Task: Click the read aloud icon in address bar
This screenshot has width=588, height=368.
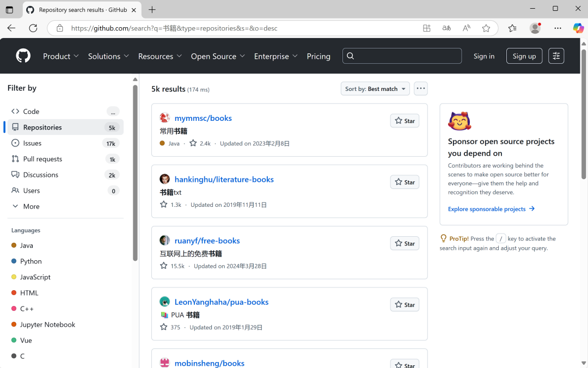Action: 466,28
